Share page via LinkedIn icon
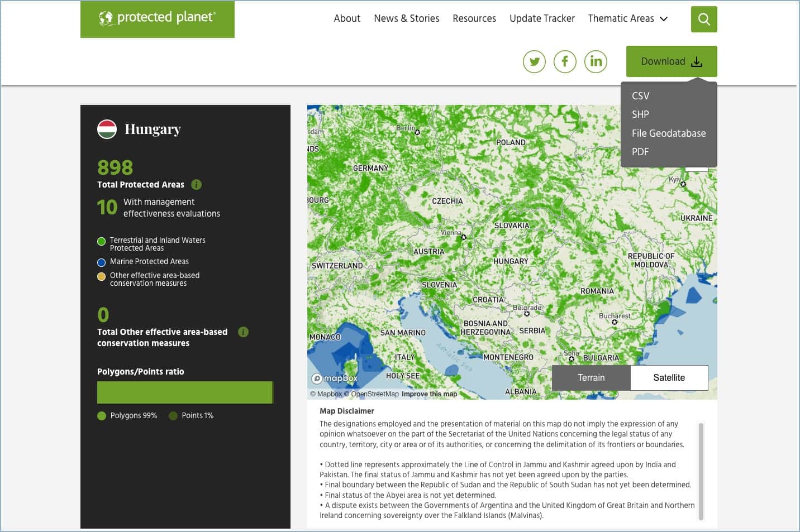The height and width of the screenshot is (532, 800). coord(596,61)
